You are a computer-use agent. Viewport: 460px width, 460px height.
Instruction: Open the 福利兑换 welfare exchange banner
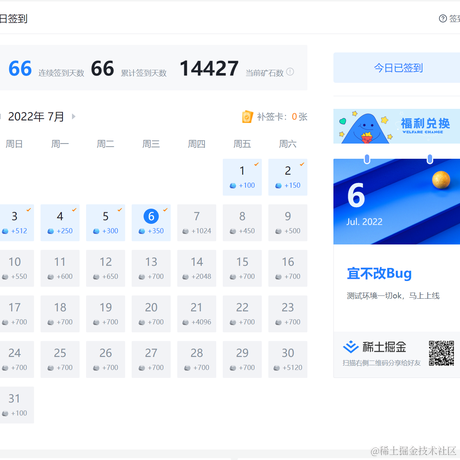coord(397,126)
